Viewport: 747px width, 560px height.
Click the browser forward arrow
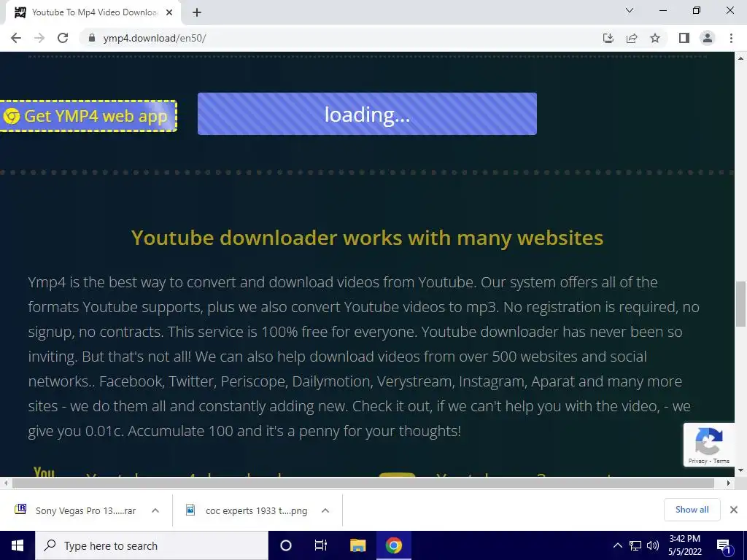39,38
